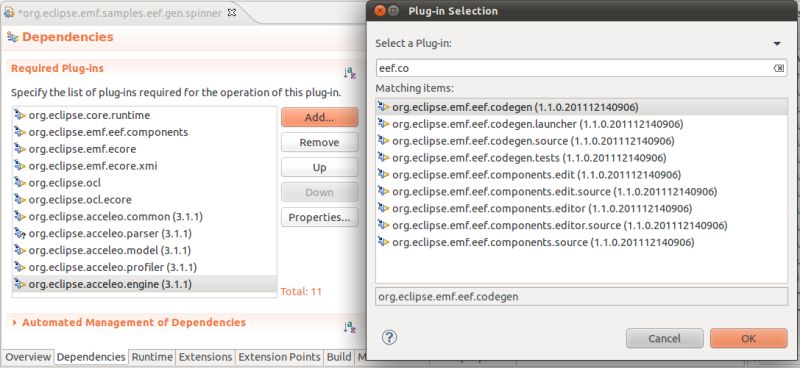Click icon beside org.eclipse.emf.eef.codegen.tests

[x=383, y=157]
